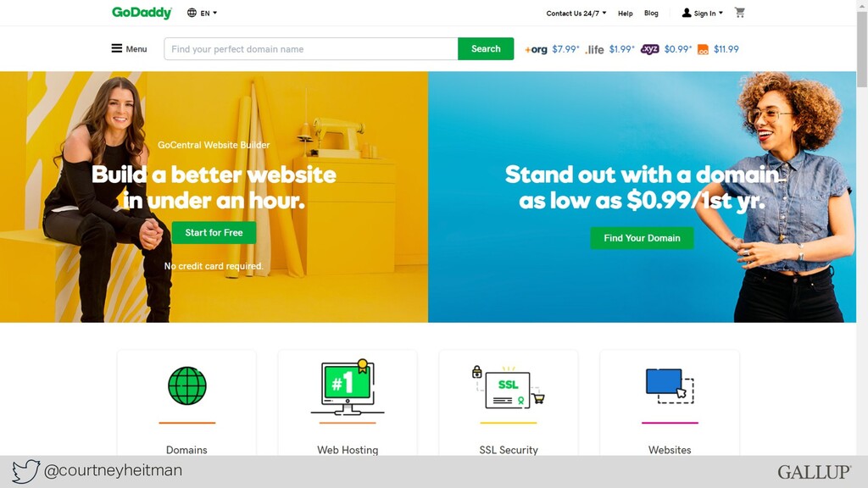Click the orange .co domain icon
This screenshot has width=868, height=488.
[703, 49]
